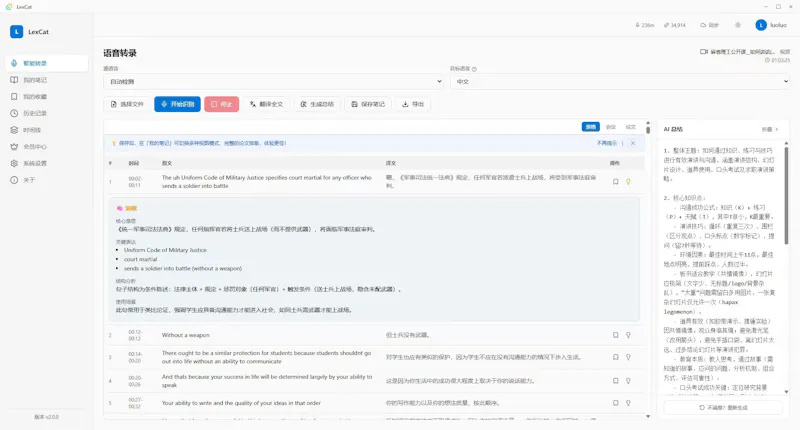Open 我的收藏 favorites in sidebar
Viewport: 800px width, 430px height.
coord(46,96)
